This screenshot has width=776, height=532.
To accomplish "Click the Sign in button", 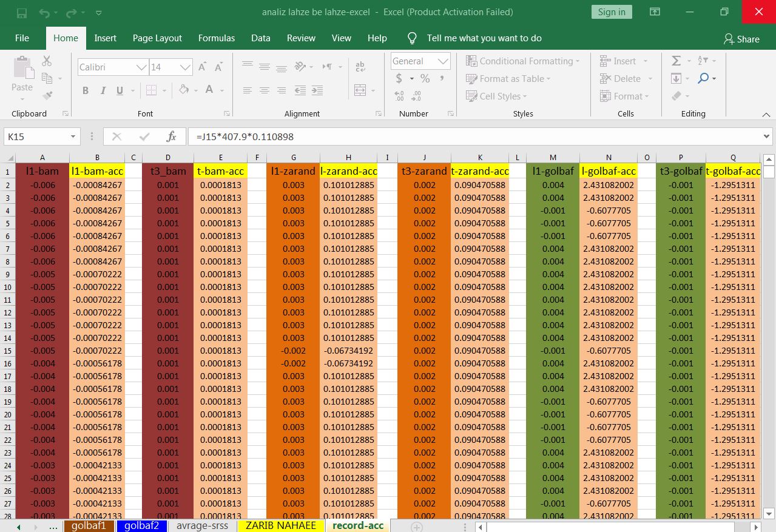I will (x=611, y=12).
